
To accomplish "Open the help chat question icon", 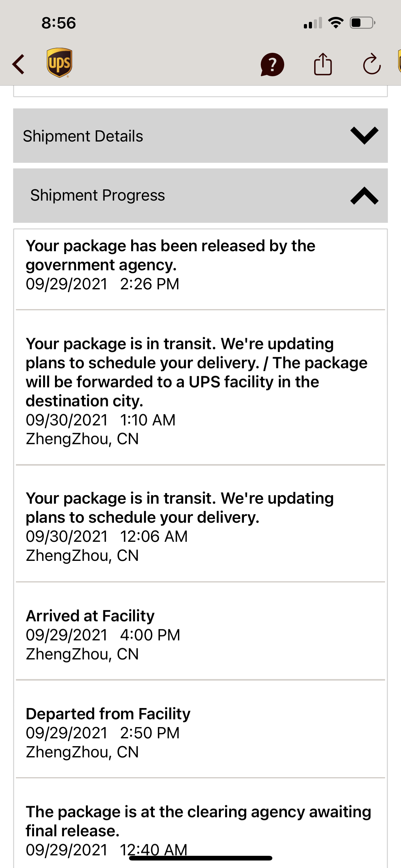I will pos(272,64).
